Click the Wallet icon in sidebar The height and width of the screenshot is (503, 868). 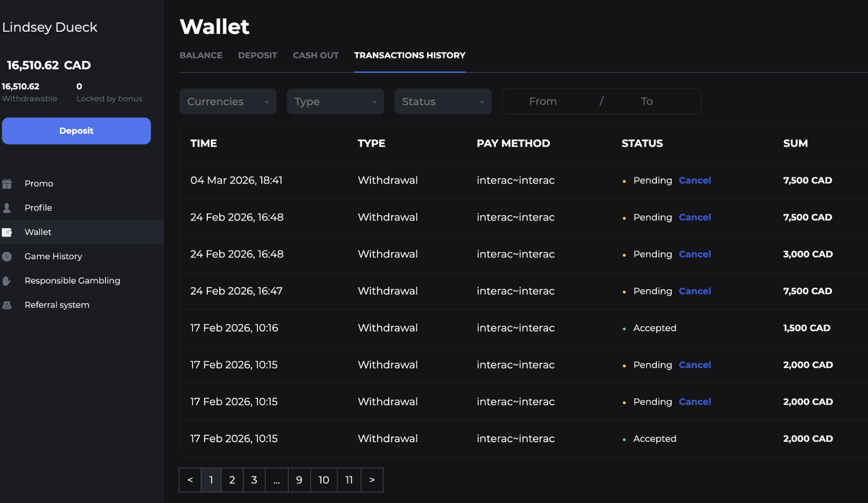(7, 232)
